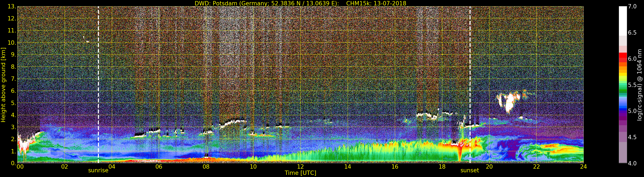
Task: Click the 6.5 colorbar scale label
Action: tap(632, 33)
